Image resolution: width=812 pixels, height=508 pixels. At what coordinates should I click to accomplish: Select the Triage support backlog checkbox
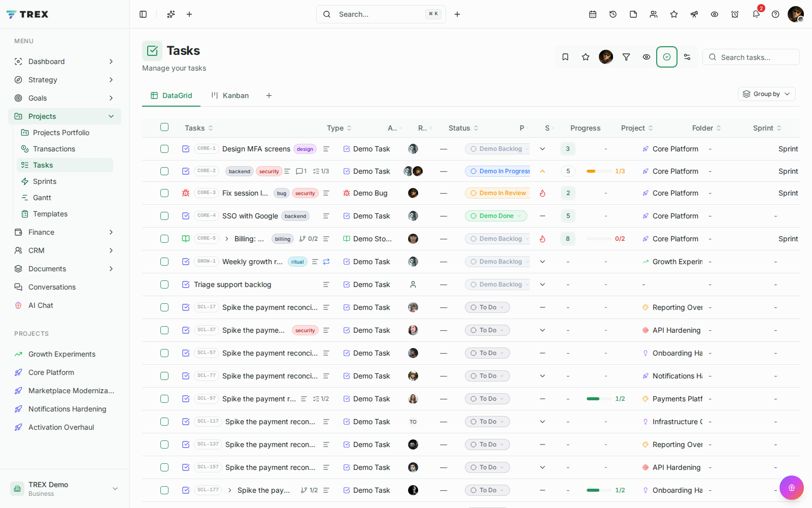pyautogui.click(x=164, y=284)
